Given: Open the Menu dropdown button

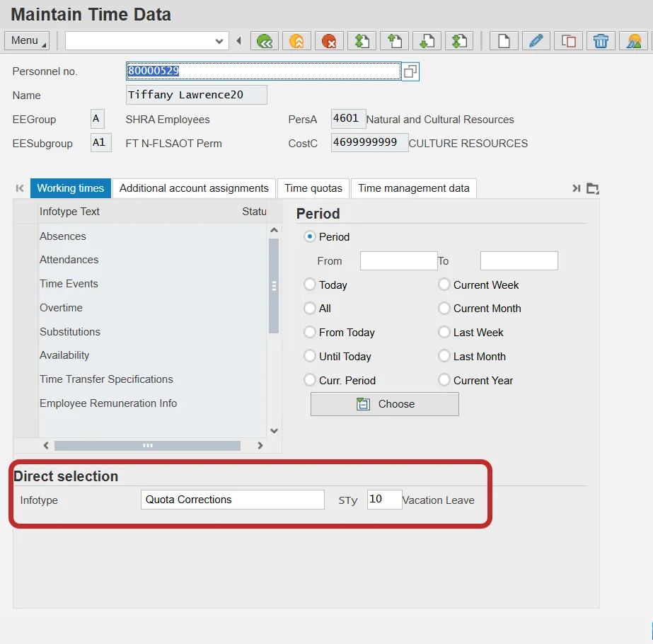Looking at the screenshot, I should point(27,41).
